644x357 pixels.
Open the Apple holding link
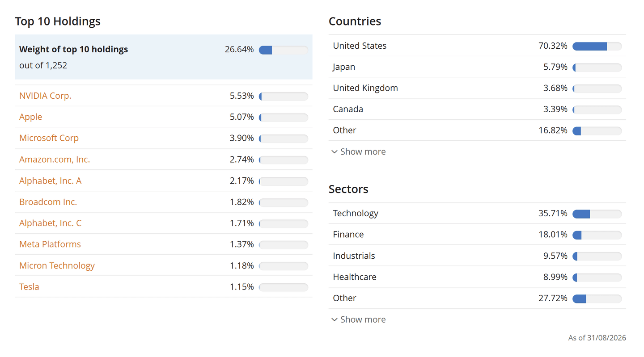pyautogui.click(x=30, y=117)
